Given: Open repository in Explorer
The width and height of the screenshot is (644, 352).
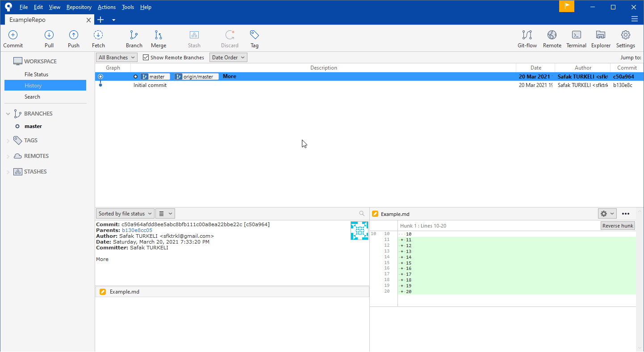Looking at the screenshot, I should [601, 35].
